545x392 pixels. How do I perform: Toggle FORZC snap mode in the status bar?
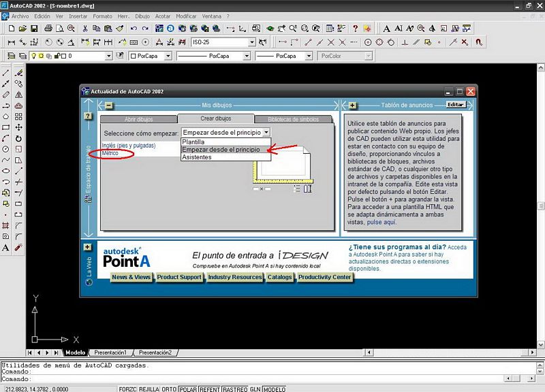(x=127, y=389)
